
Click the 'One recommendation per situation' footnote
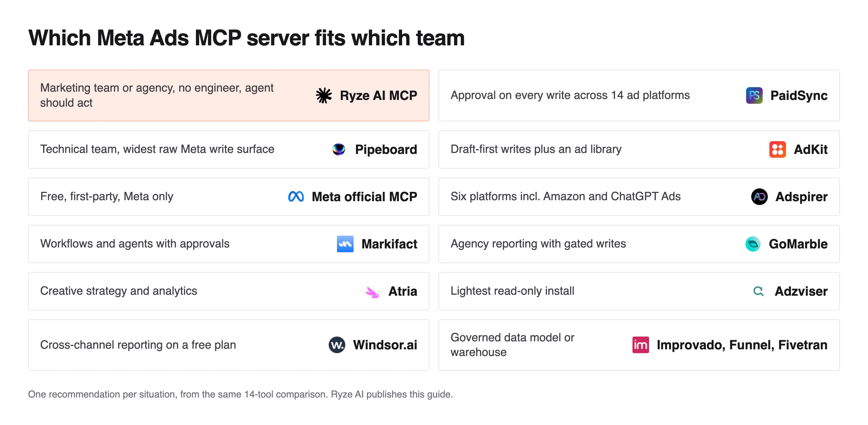240,394
